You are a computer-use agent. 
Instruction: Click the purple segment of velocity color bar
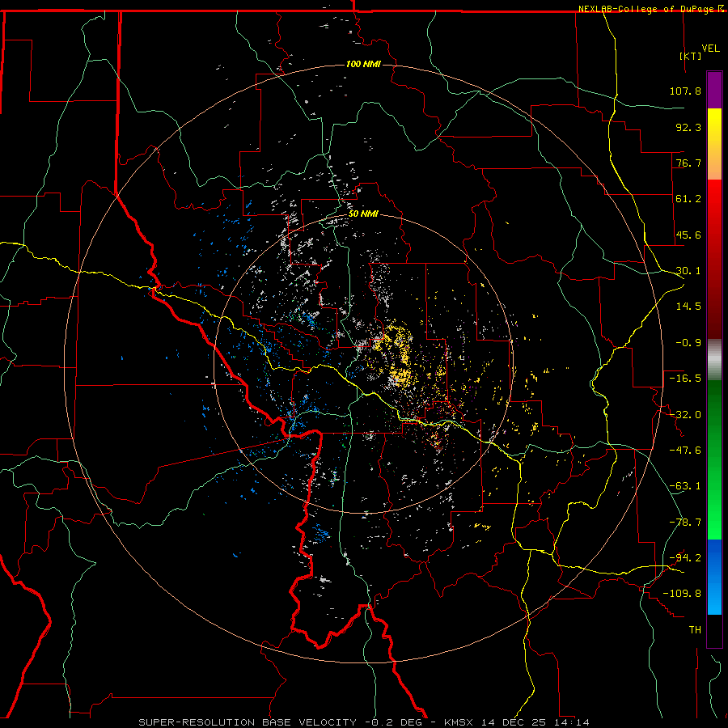(714, 90)
